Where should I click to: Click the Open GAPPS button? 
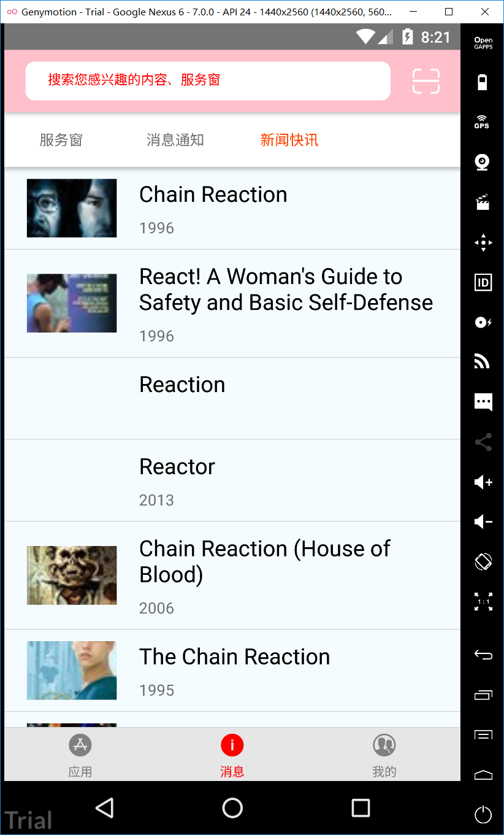pos(483,43)
